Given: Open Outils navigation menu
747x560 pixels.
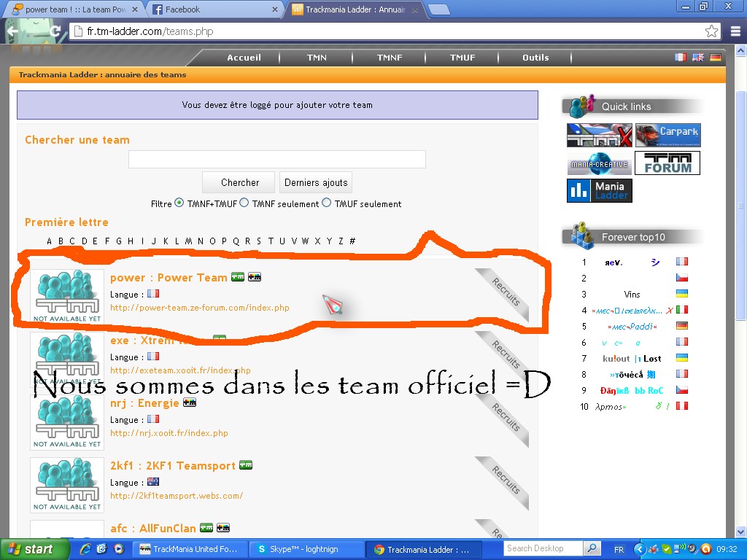Looking at the screenshot, I should (535, 58).
